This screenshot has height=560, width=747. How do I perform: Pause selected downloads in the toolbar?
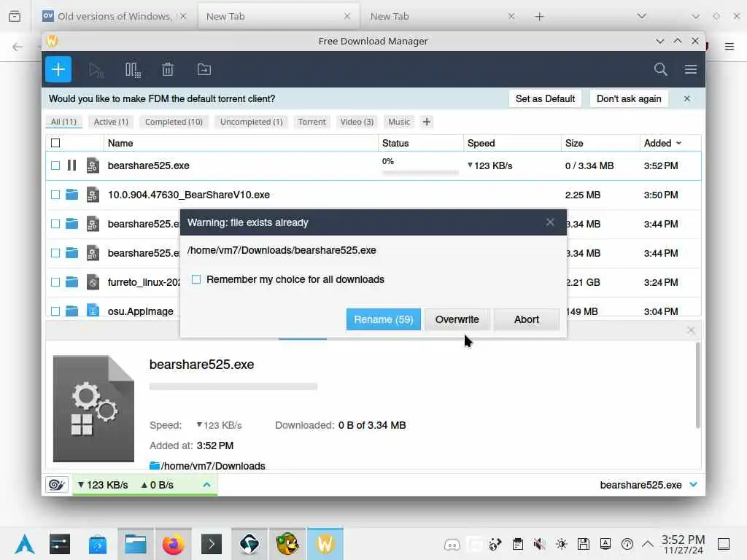tap(133, 70)
